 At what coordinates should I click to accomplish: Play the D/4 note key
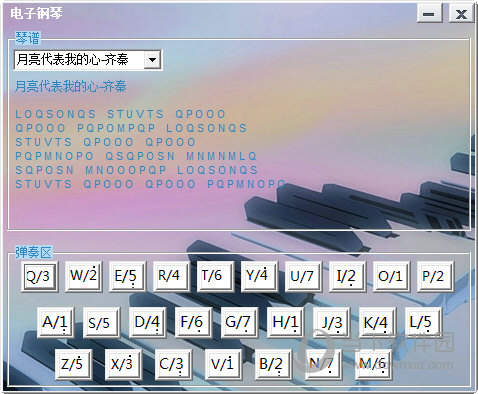[x=147, y=323]
